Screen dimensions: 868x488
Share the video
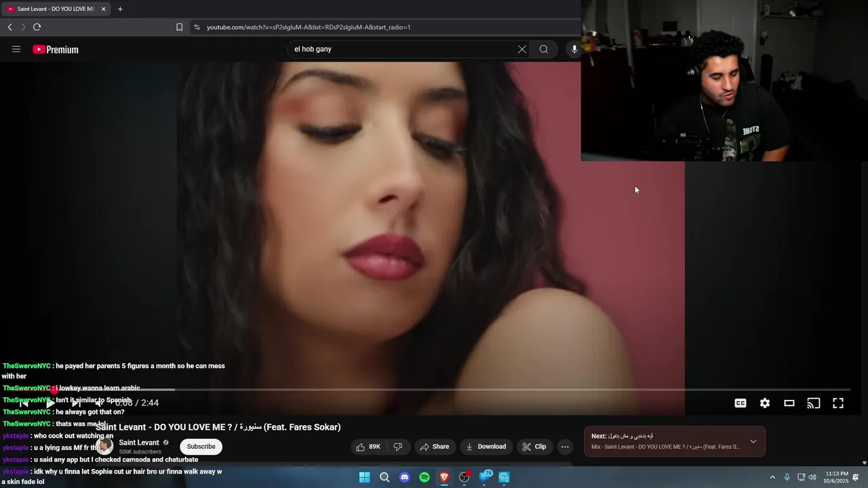pyautogui.click(x=434, y=447)
